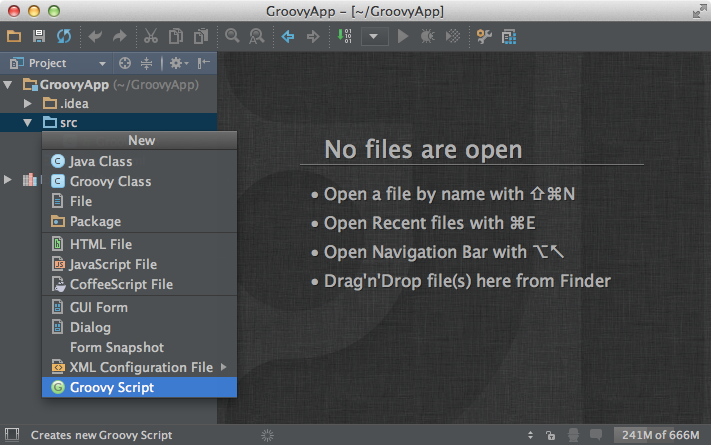This screenshot has width=711, height=445.
Task: Select the .idea folder row
Action: [108, 103]
